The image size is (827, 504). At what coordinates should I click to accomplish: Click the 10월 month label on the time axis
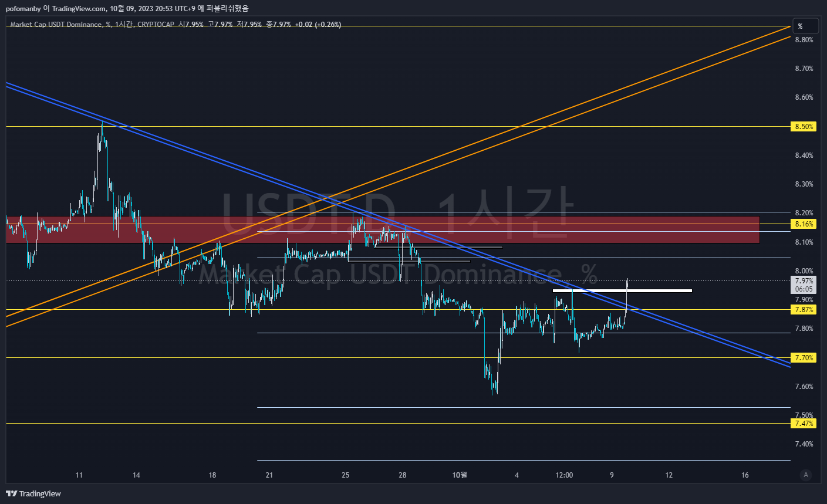point(460,475)
